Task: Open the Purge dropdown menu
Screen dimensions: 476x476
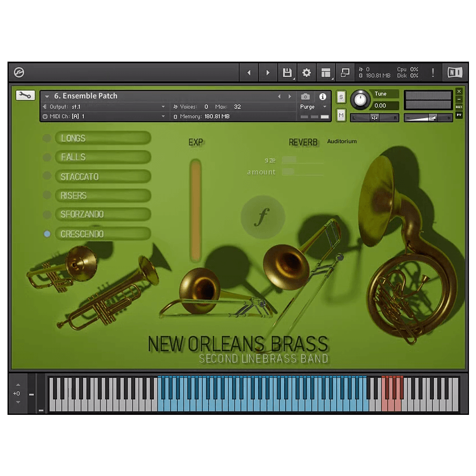Action: 313,107
